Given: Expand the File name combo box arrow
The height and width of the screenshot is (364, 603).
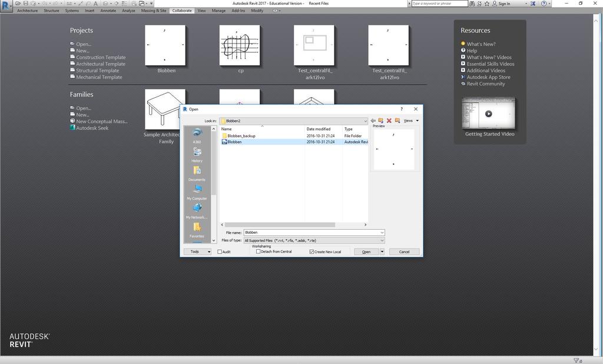Looking at the screenshot, I should pos(382,233).
